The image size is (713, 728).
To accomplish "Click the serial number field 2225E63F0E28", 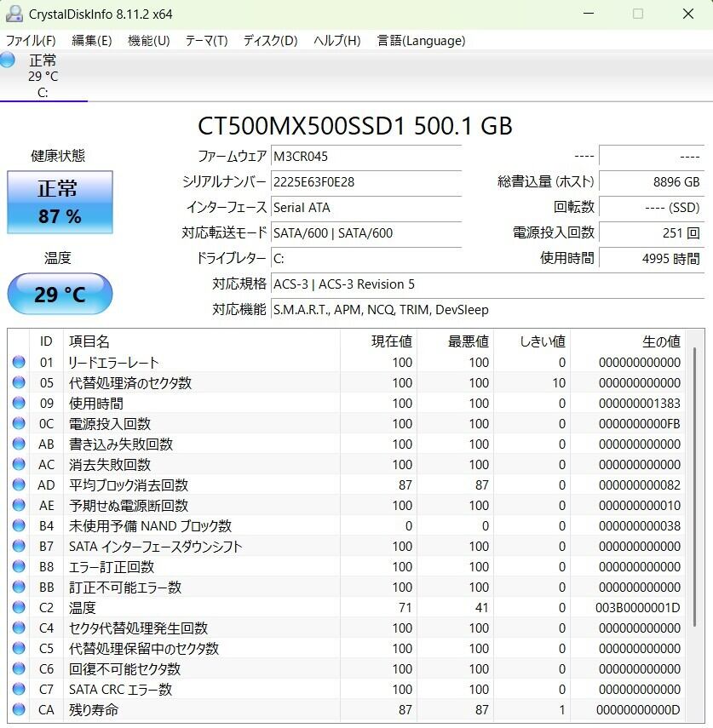I will pos(365,182).
